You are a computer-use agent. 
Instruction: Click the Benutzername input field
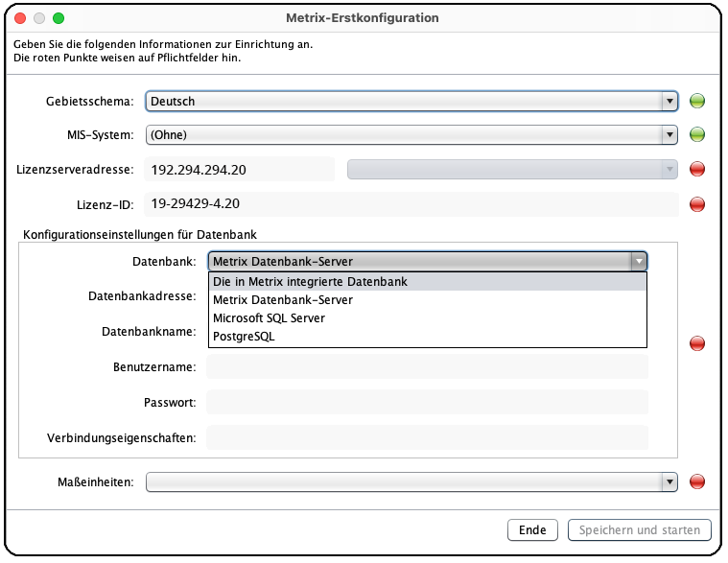(427, 367)
